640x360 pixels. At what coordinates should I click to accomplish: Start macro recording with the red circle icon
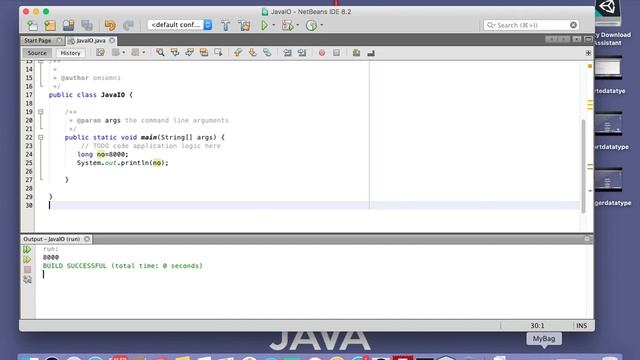[x=322, y=53]
